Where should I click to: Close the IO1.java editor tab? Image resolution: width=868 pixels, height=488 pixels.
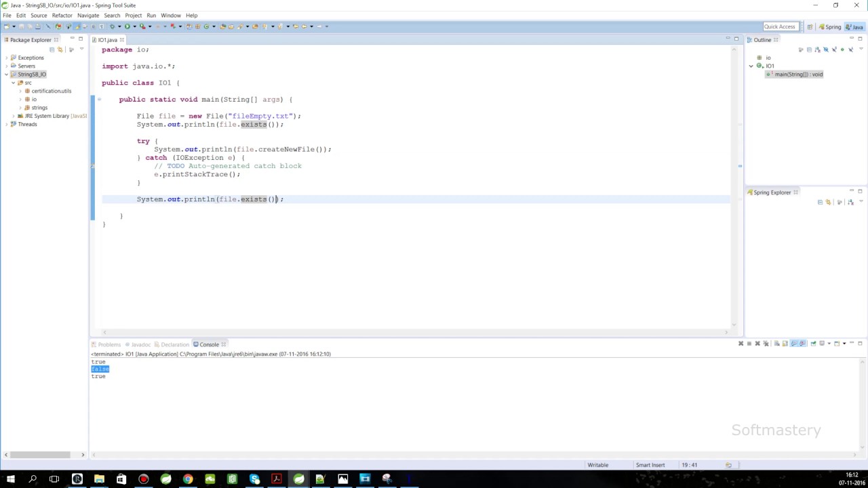[122, 40]
